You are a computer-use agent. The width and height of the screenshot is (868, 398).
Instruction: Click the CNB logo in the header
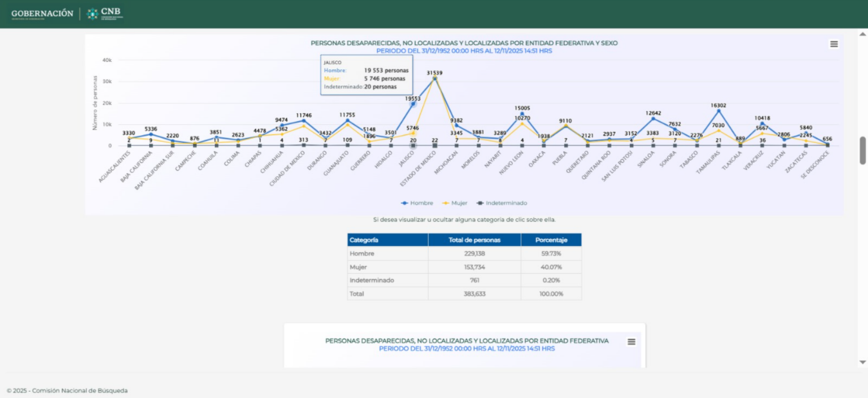pos(105,14)
